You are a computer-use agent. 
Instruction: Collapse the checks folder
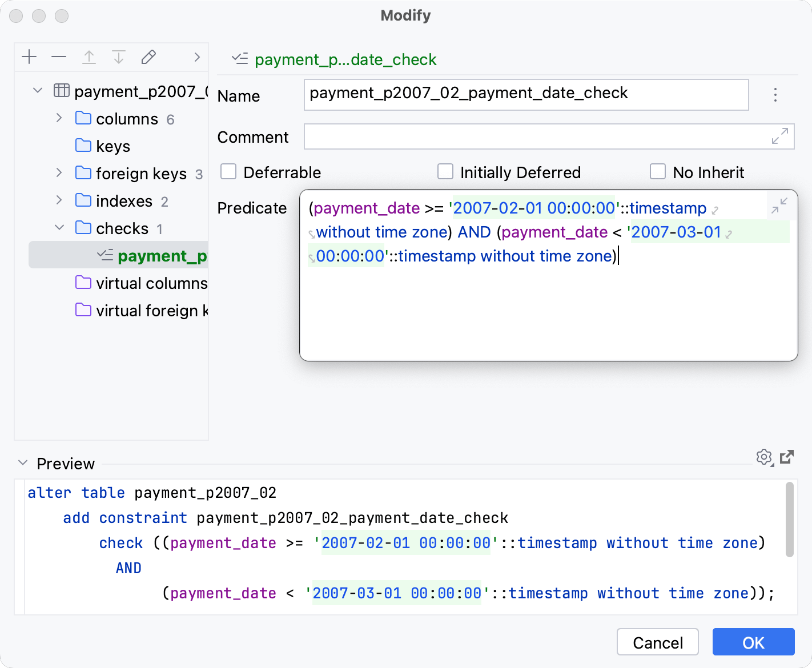59,228
